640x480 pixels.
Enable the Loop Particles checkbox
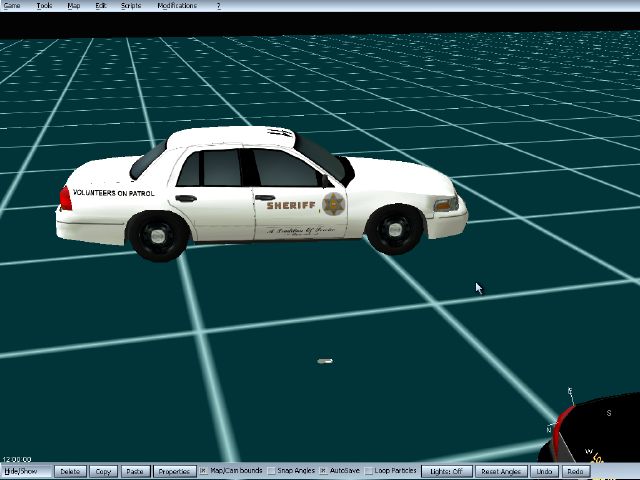368,471
